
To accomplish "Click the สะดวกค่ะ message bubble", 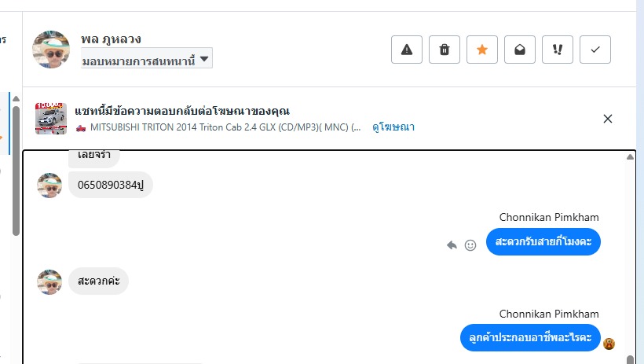I will [x=98, y=281].
